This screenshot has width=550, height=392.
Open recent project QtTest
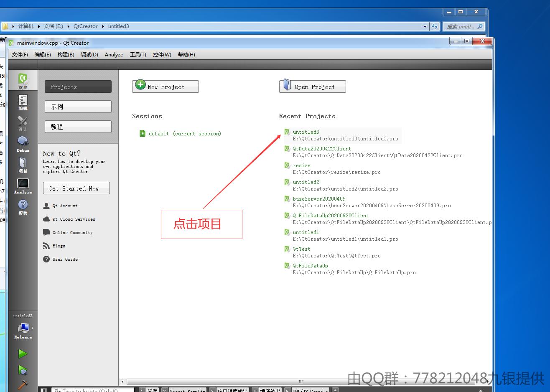pyautogui.click(x=301, y=249)
